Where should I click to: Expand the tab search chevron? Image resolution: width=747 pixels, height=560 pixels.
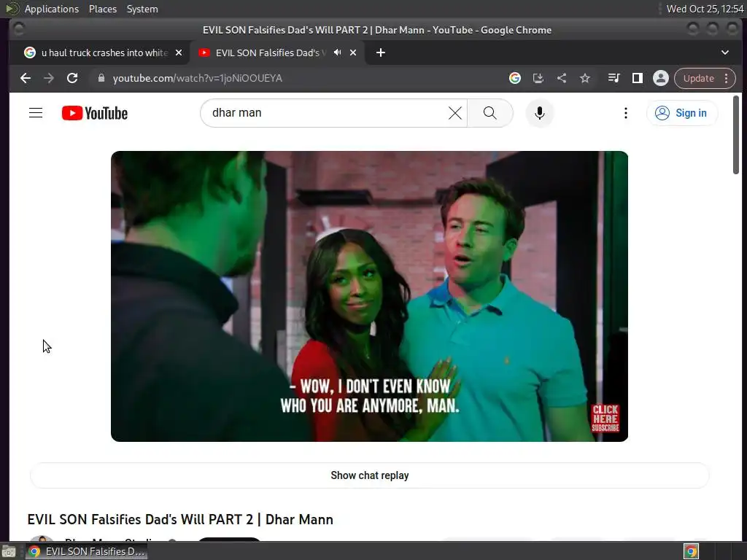[724, 52]
